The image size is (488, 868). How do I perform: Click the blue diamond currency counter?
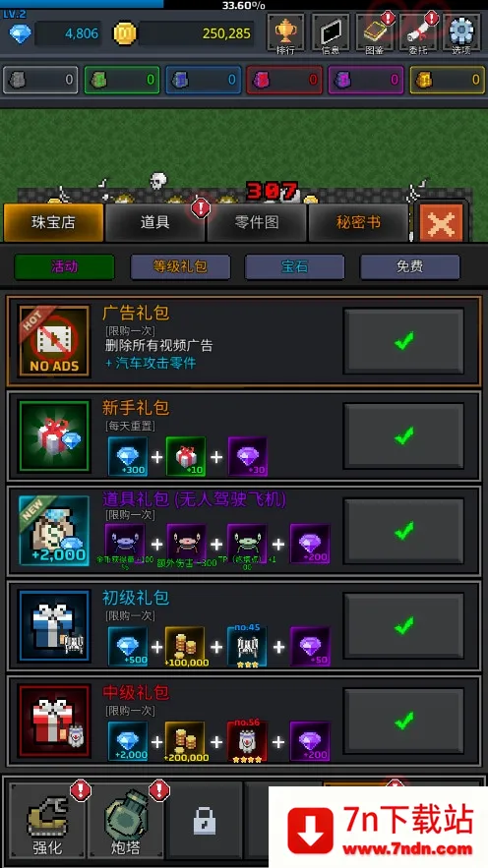click(x=55, y=33)
